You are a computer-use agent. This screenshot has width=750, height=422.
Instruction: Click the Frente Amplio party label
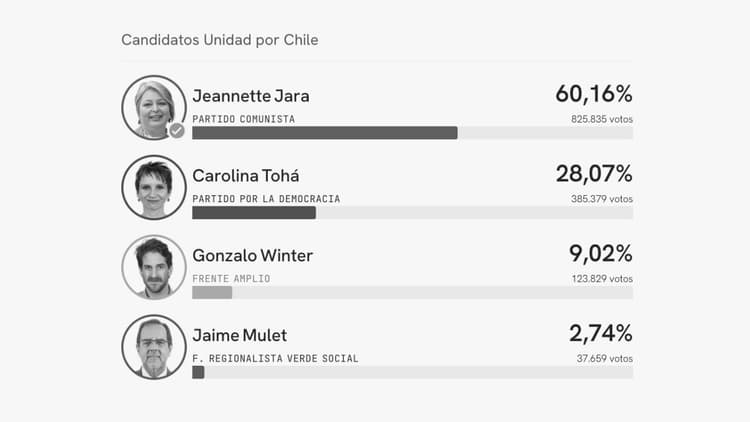[x=231, y=279]
